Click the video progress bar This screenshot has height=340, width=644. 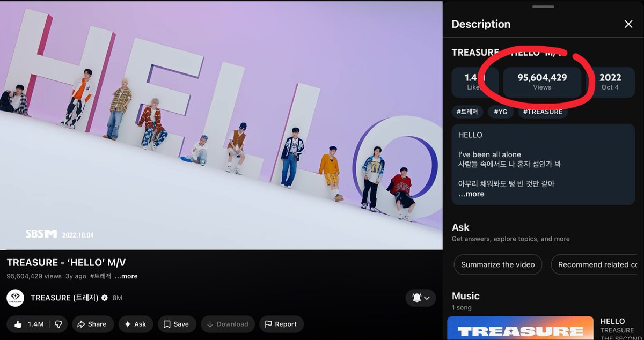221,249
